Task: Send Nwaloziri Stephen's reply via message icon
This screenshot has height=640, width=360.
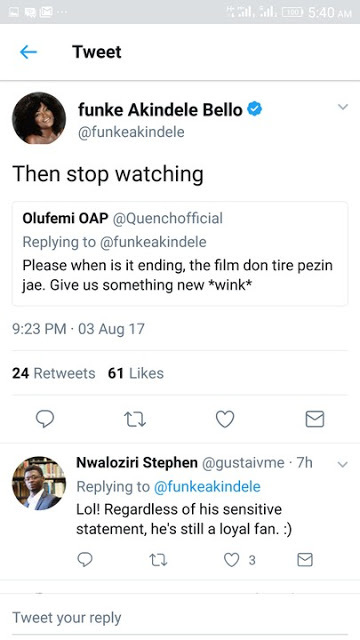Action: (305, 560)
